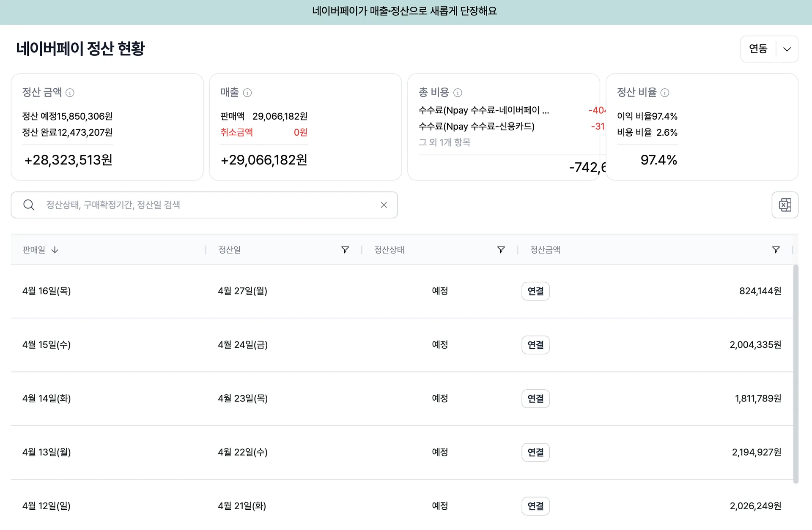Click the 정산상태 column header label
This screenshot has height=530, width=812.
tap(389, 250)
